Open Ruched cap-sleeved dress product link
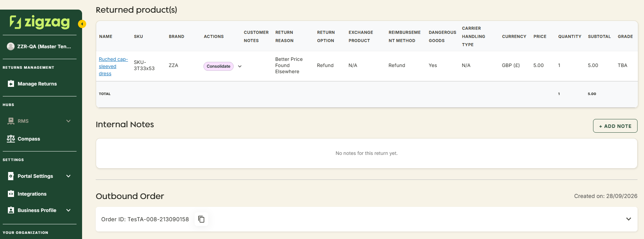 [113, 66]
